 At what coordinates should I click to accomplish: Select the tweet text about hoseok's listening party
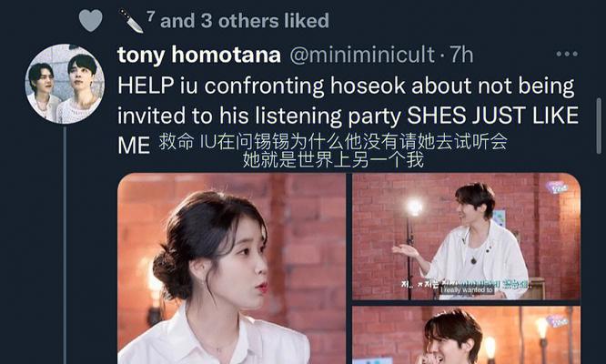coord(348,116)
